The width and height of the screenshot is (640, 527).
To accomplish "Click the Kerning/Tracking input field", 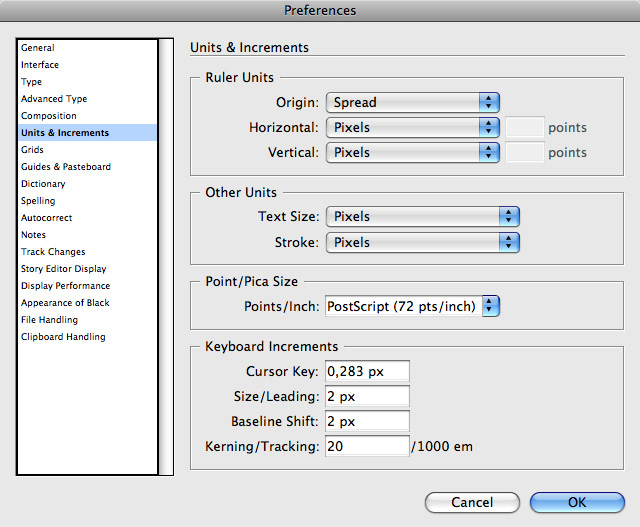I will pyautogui.click(x=367, y=446).
